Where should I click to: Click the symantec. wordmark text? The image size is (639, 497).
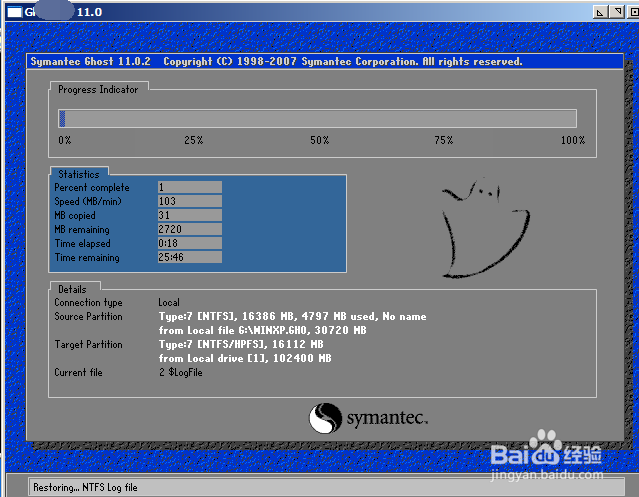click(387, 418)
